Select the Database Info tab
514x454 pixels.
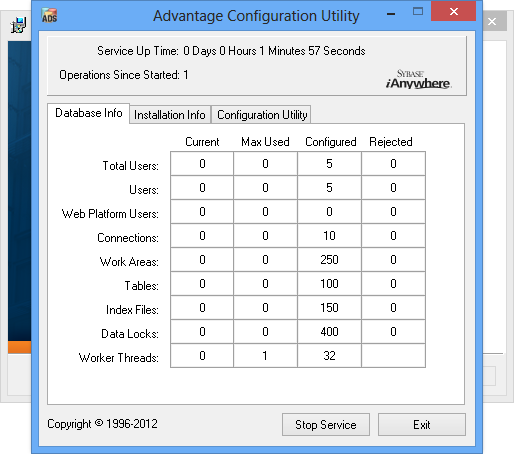88,113
